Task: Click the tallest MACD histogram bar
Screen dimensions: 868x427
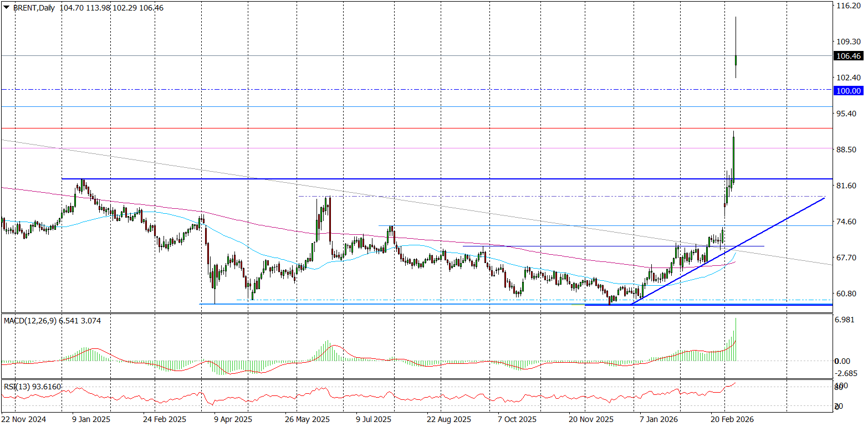Action: pos(736,339)
